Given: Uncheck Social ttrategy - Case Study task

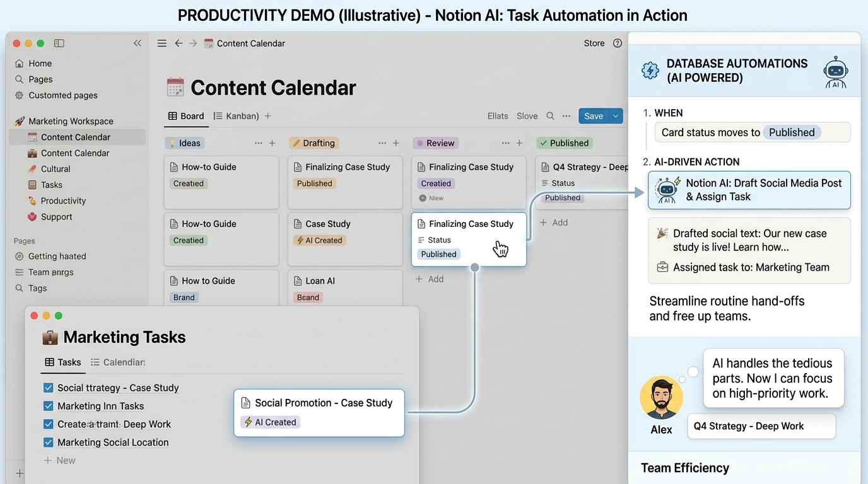Looking at the screenshot, I should click(48, 388).
